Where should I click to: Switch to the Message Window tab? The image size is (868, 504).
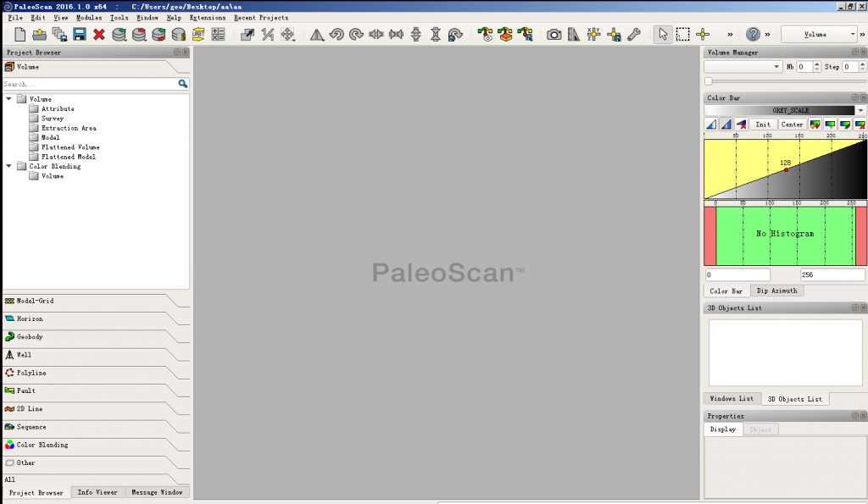pos(157,492)
